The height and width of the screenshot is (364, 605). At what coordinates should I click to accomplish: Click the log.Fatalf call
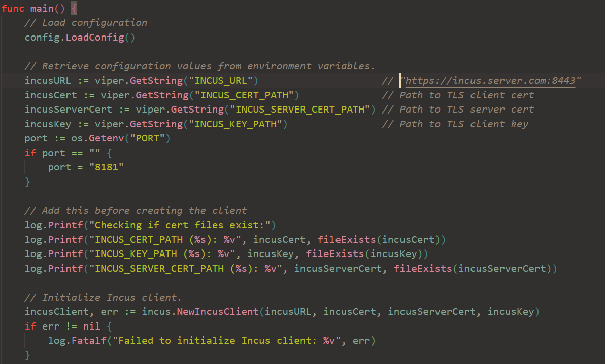(77, 341)
